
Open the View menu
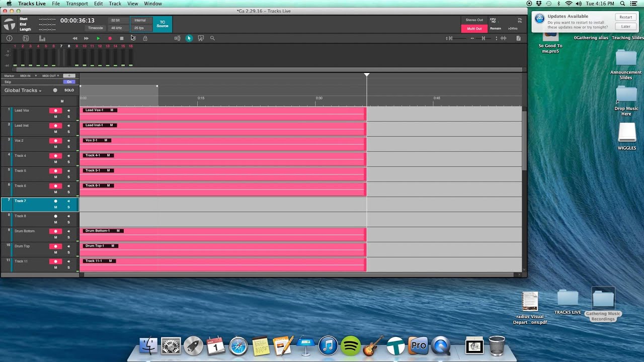pyautogui.click(x=133, y=4)
